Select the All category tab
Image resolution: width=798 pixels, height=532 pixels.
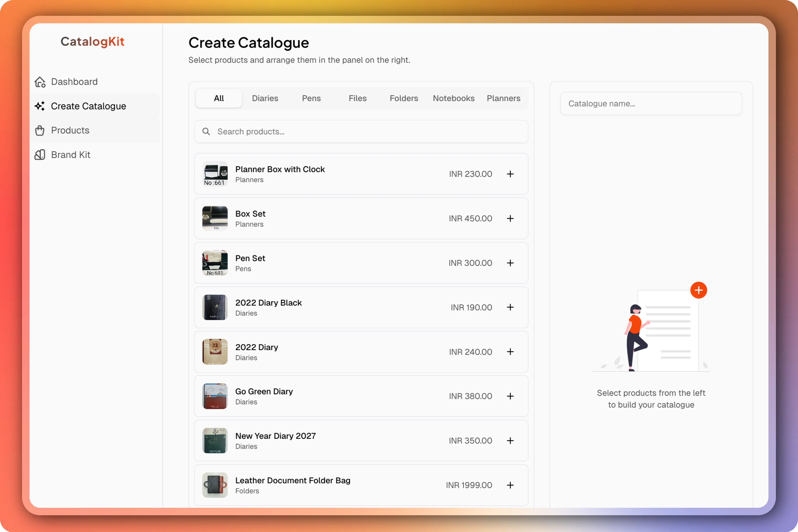click(219, 98)
